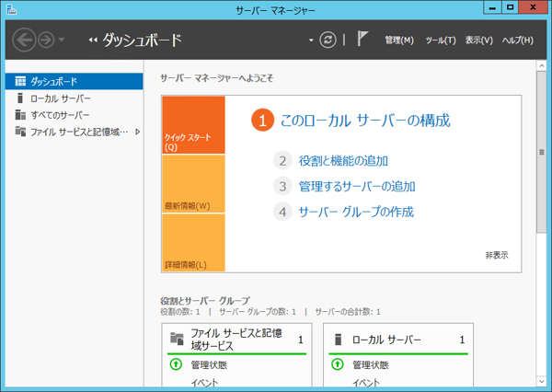552x392 pixels.
Task: Click 管理するサーバーの追加 link
Action: tap(357, 186)
